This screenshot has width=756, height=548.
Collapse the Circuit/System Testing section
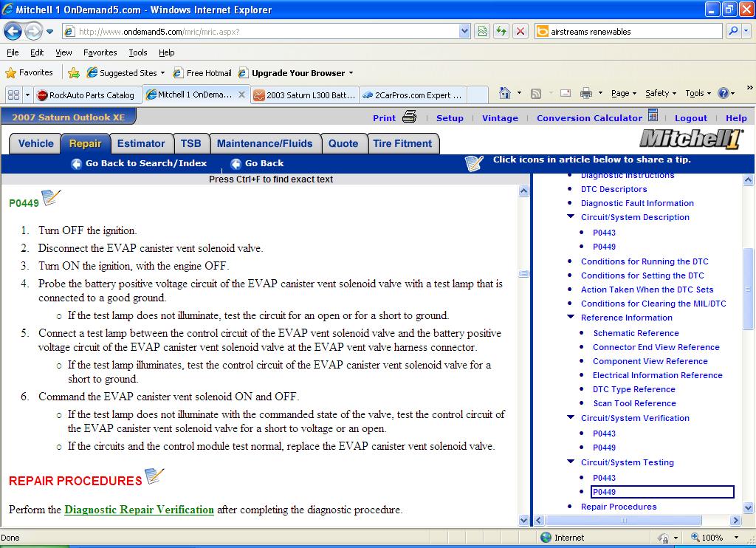click(x=571, y=462)
